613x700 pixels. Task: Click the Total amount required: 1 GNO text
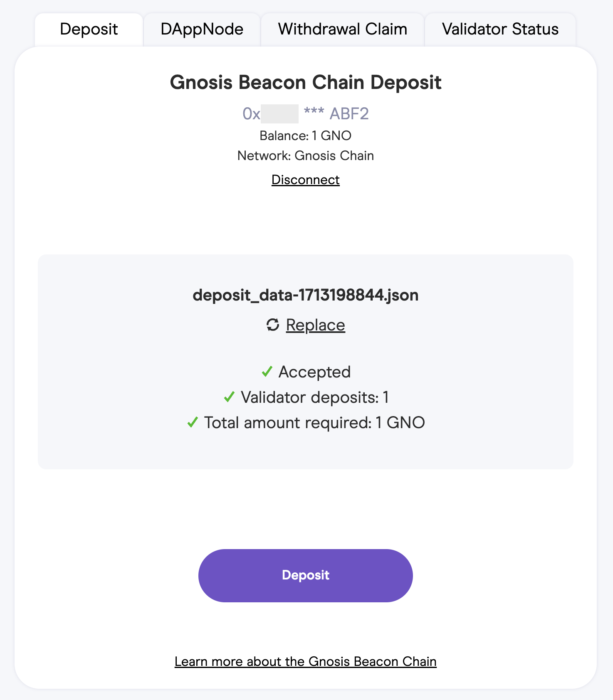point(314,423)
